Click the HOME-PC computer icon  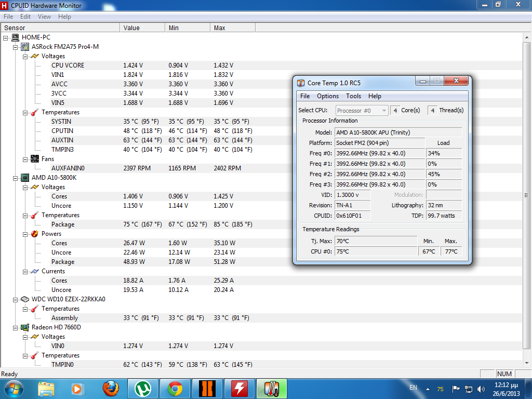point(15,37)
